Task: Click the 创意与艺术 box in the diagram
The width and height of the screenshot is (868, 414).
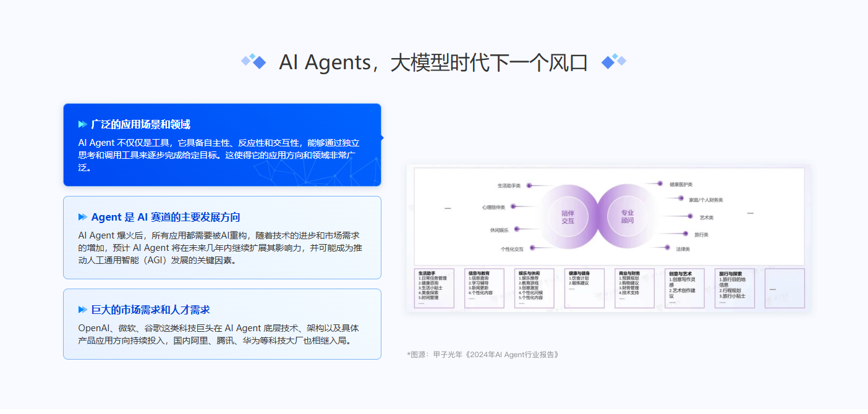Action: point(684,288)
